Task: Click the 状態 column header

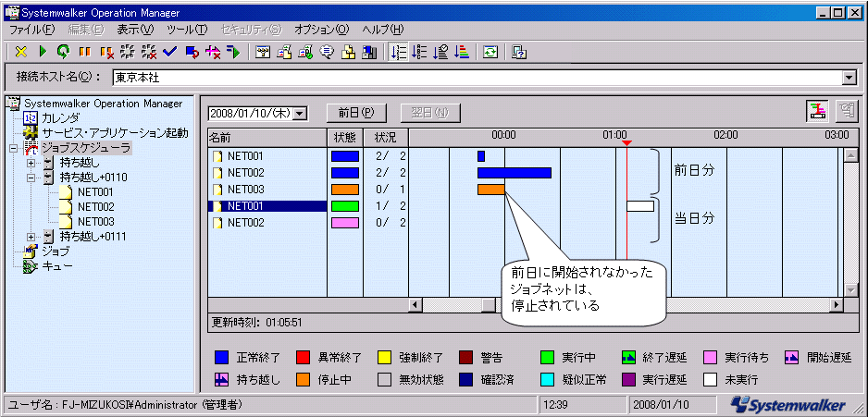Action: coord(345,136)
